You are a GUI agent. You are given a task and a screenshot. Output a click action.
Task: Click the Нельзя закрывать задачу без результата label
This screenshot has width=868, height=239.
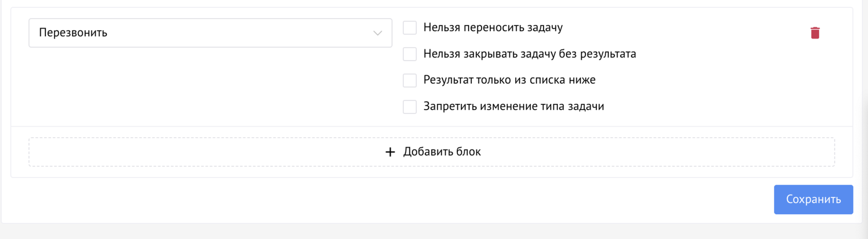tap(530, 54)
